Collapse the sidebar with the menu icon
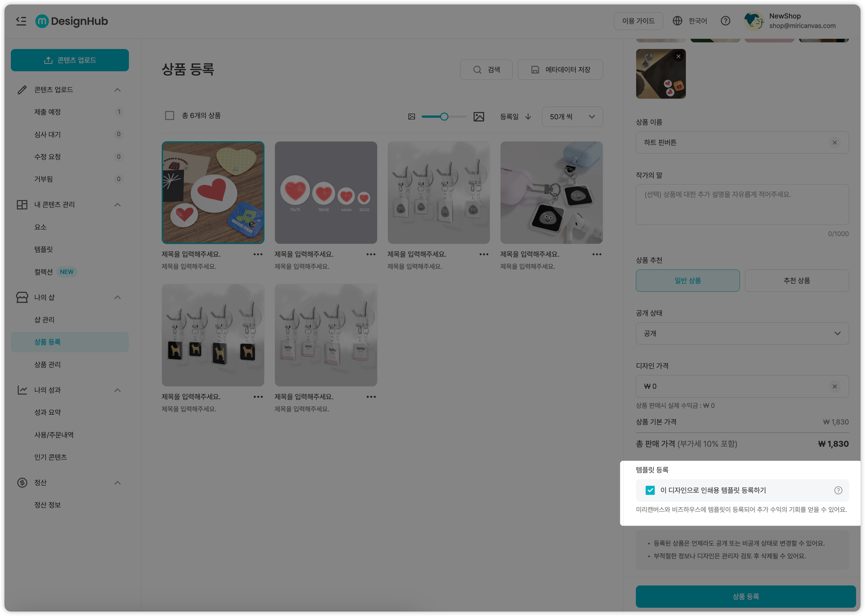The height and width of the screenshot is (616, 865). click(x=21, y=21)
